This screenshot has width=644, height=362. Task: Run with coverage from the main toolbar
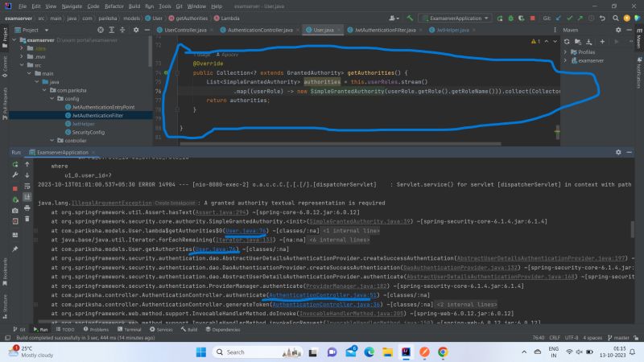tap(521, 18)
